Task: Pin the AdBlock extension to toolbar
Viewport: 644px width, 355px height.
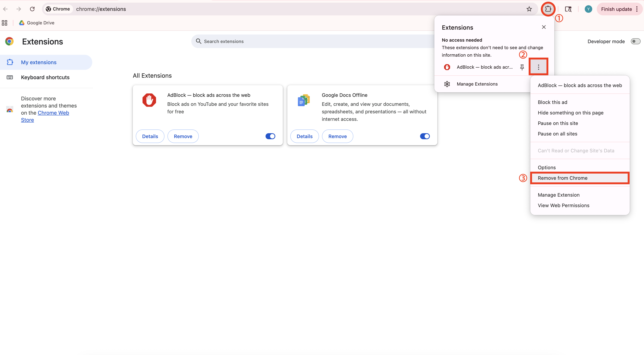Action: pyautogui.click(x=522, y=67)
